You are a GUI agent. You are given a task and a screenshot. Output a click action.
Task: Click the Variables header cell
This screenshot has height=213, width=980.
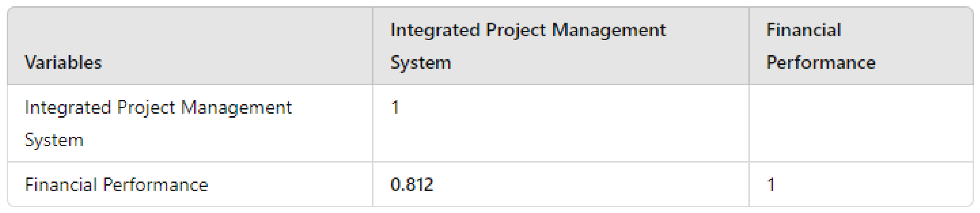coord(63,63)
